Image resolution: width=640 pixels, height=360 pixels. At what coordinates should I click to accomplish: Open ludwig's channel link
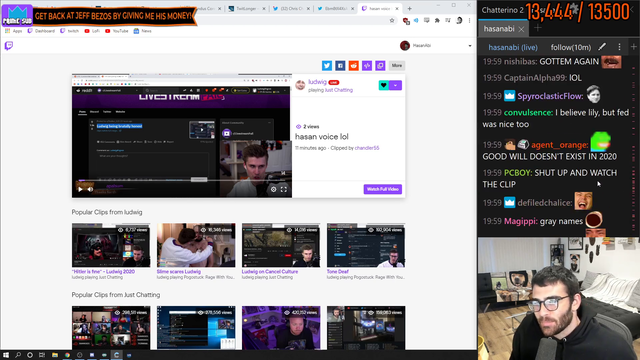click(317, 82)
